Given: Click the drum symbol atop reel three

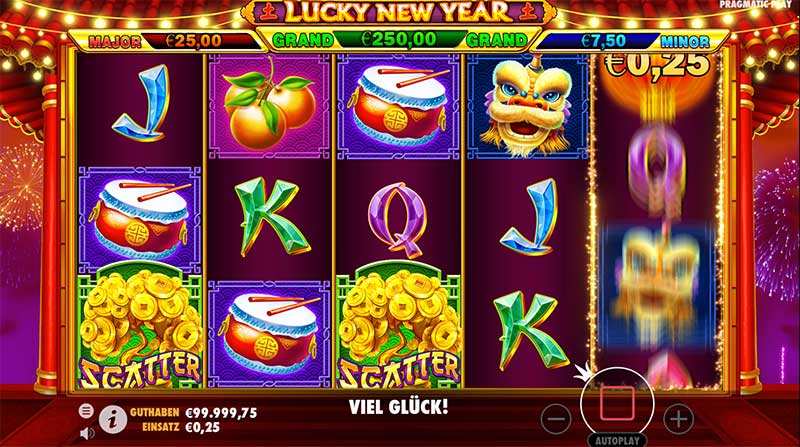Looking at the screenshot, I should tap(398, 106).
